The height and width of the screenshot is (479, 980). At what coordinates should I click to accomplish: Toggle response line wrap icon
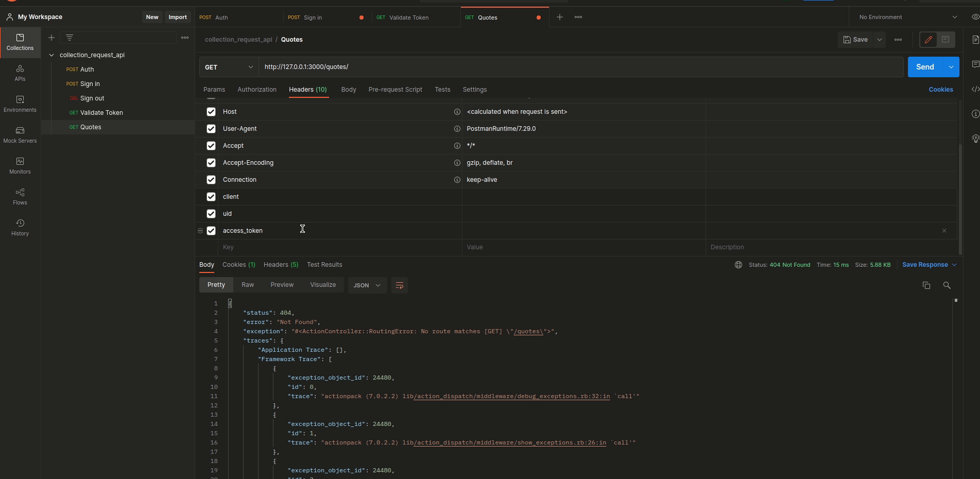(x=399, y=285)
